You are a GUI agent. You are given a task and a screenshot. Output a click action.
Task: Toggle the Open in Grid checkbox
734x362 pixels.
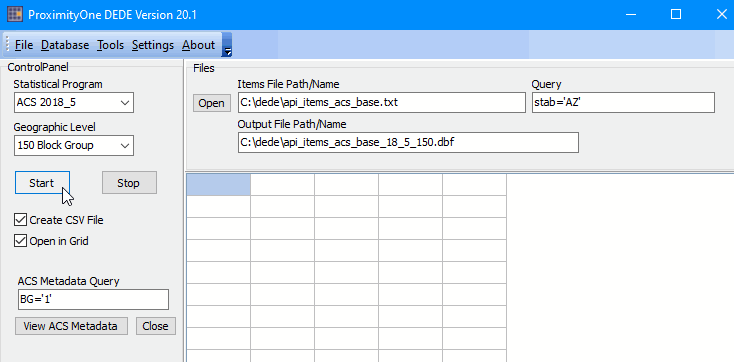(x=21, y=241)
